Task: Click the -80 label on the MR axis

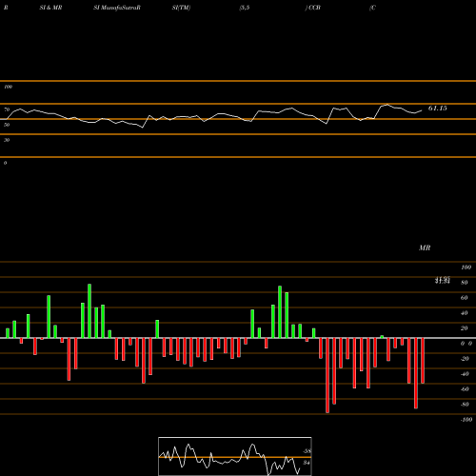Action: coord(465,405)
